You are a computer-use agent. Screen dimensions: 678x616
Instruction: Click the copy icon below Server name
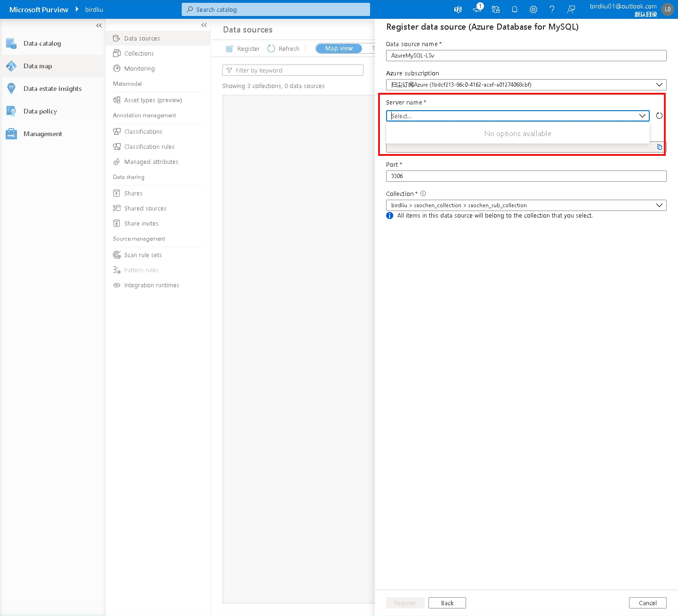(x=659, y=146)
